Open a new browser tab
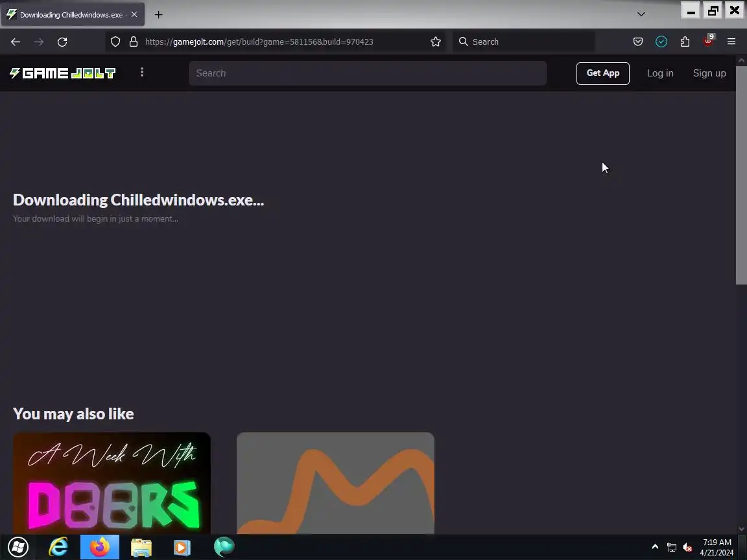This screenshot has height=560, width=747. point(158,15)
